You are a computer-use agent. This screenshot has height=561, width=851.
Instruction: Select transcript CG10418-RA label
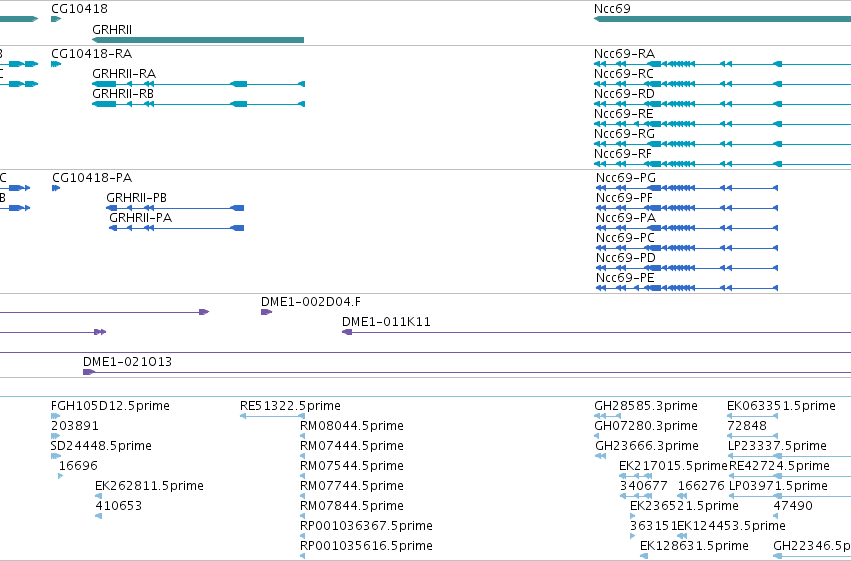click(x=92, y=54)
